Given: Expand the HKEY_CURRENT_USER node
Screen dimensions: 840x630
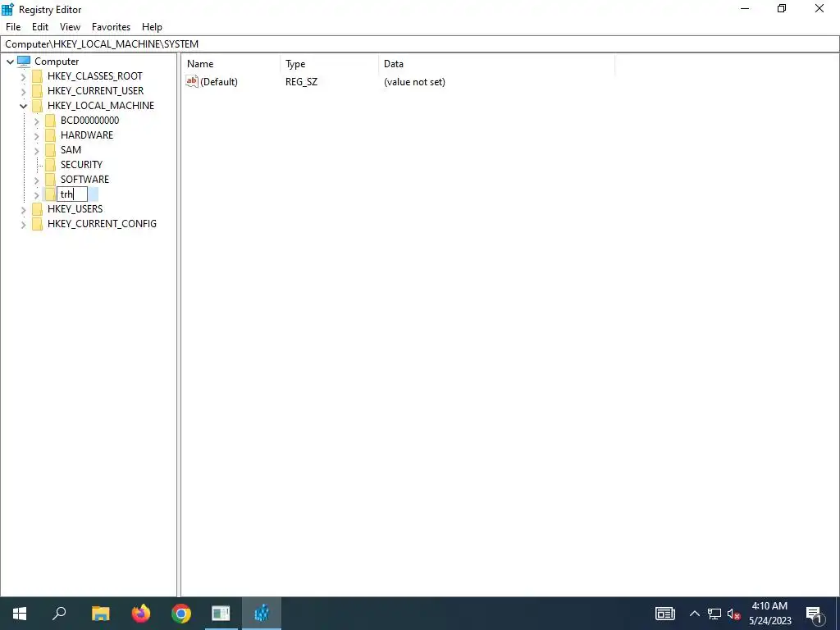Looking at the screenshot, I should tap(23, 92).
